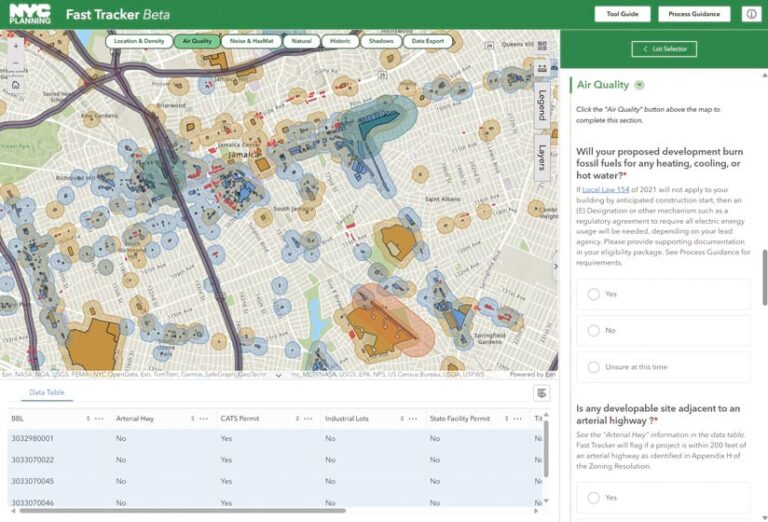Click the map tool below basemap grid
Screen dimensions: 768x522
542,68
